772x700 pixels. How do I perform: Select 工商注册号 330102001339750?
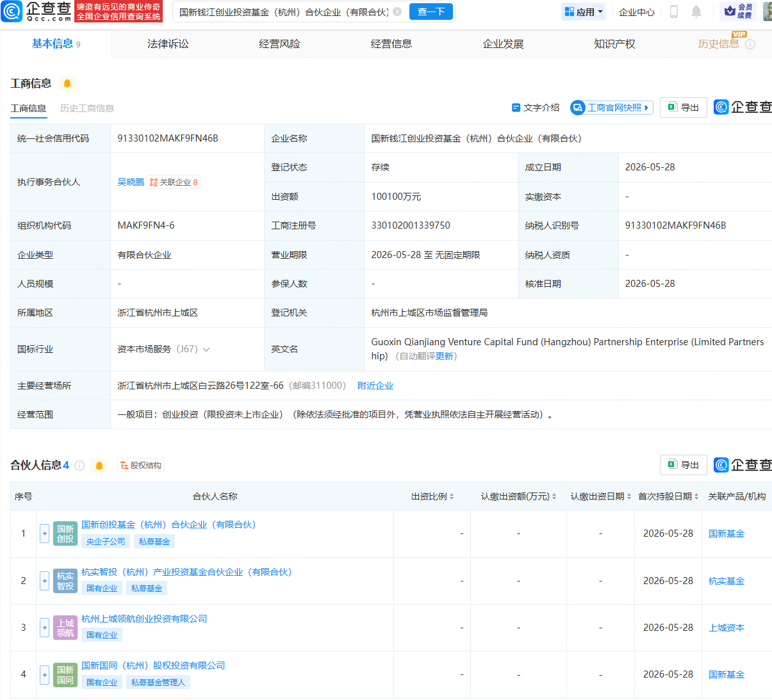pyautogui.click(x=411, y=225)
